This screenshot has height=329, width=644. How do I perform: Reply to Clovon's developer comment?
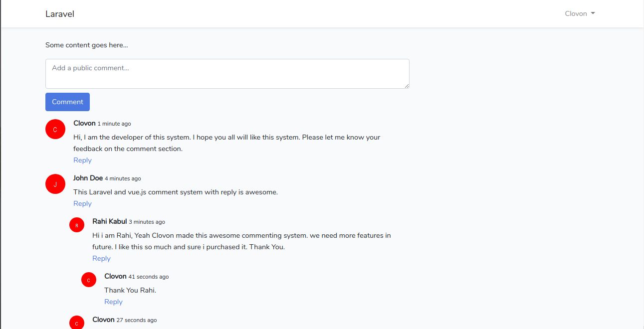click(82, 160)
